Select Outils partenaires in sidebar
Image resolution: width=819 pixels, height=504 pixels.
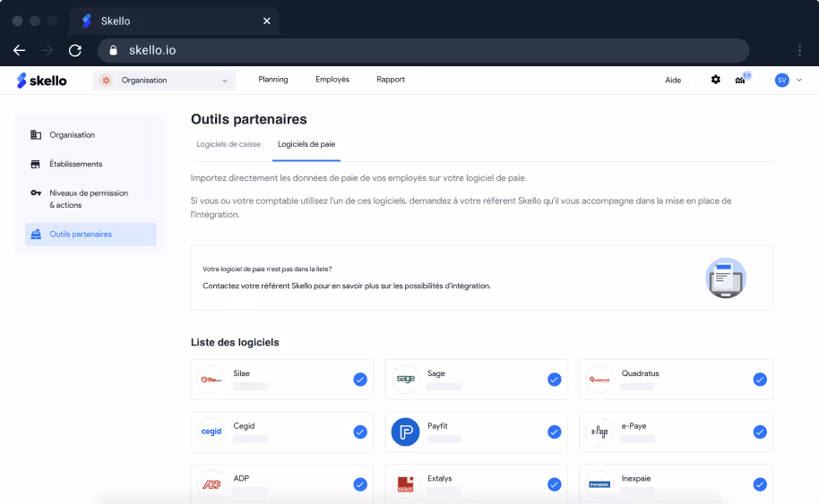click(x=91, y=235)
